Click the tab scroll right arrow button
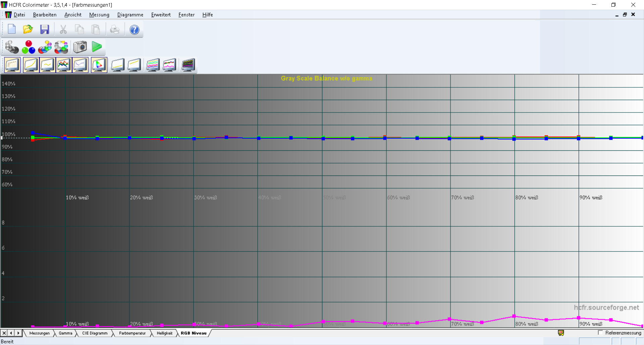Viewport: 644px width, 345px height. point(18,333)
